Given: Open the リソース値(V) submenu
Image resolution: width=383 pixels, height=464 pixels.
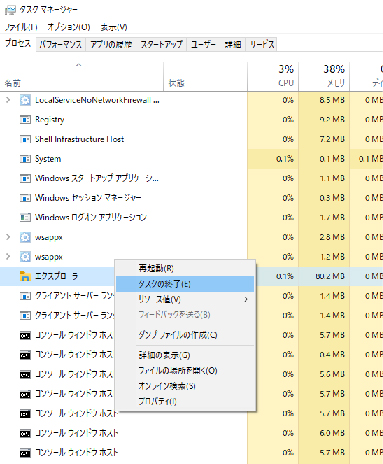Looking at the screenshot, I should pos(185,299).
